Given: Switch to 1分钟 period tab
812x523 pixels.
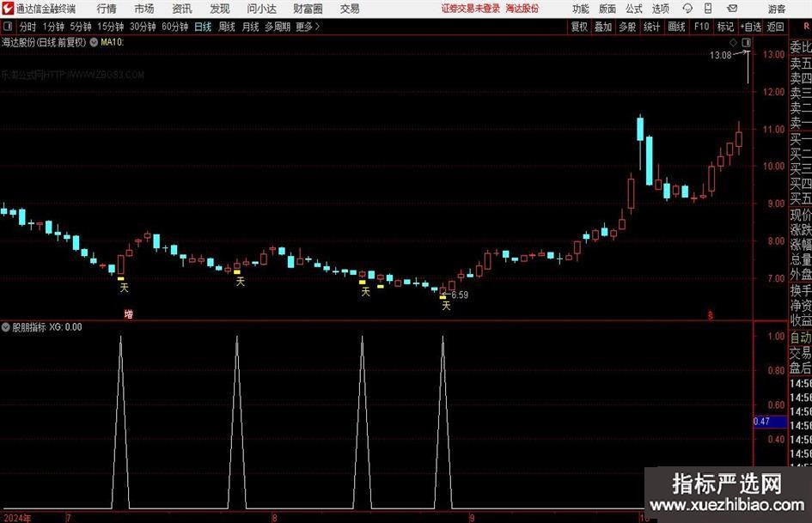Looking at the screenshot, I should point(53,27).
